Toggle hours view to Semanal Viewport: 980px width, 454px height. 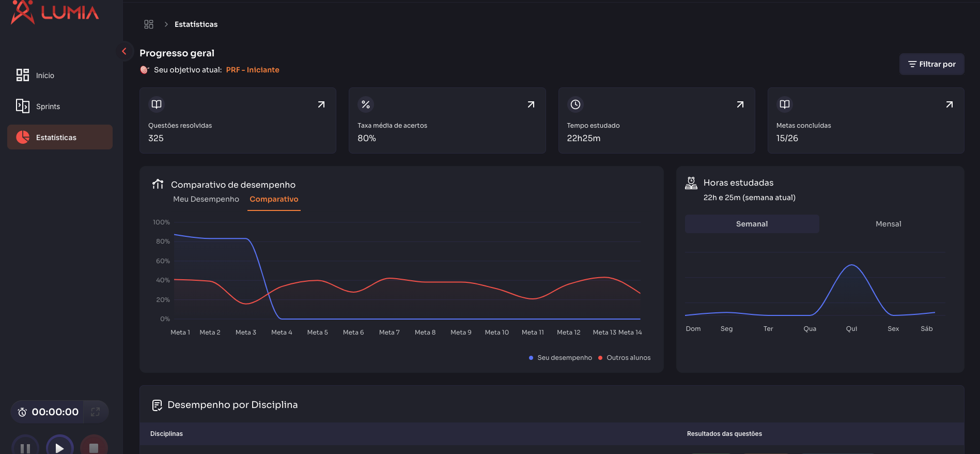(752, 224)
